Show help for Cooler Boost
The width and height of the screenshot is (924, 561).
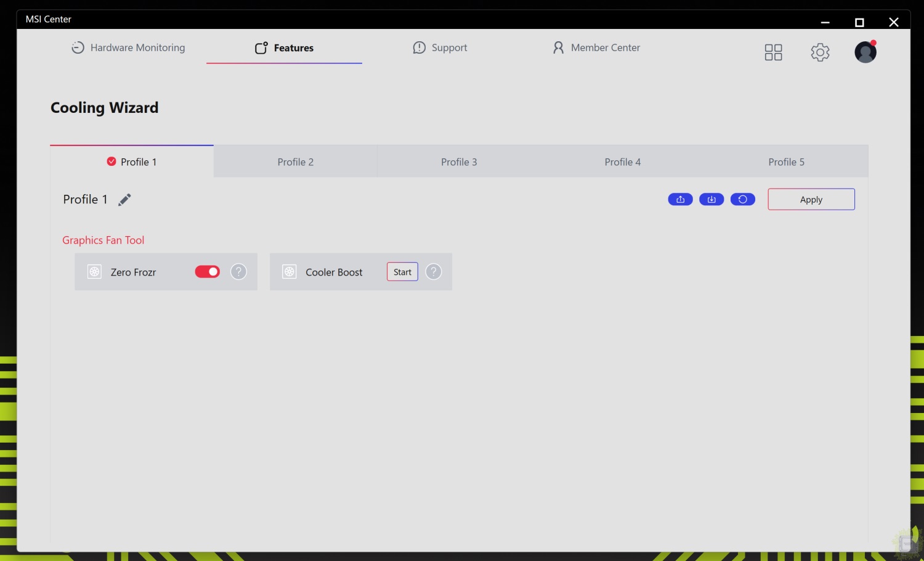(434, 272)
